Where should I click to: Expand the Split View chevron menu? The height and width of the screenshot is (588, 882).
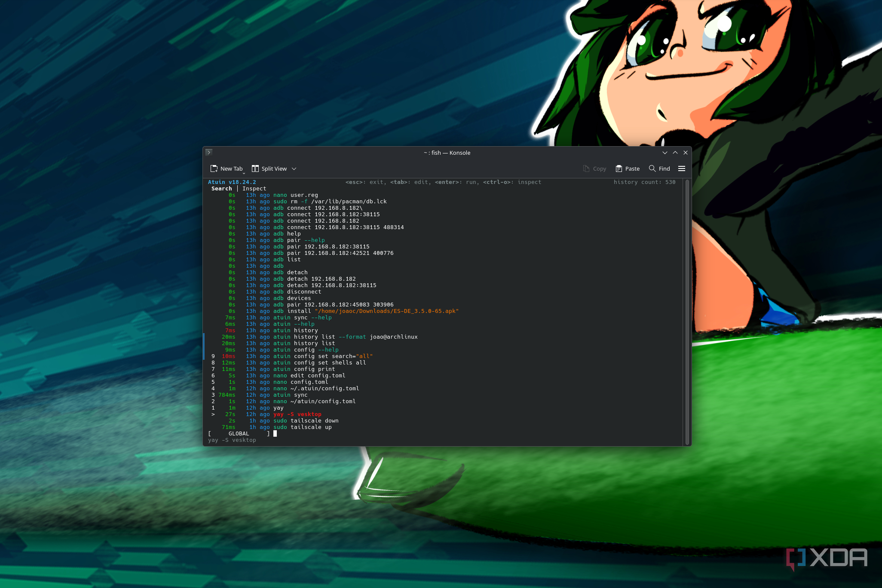coord(294,168)
